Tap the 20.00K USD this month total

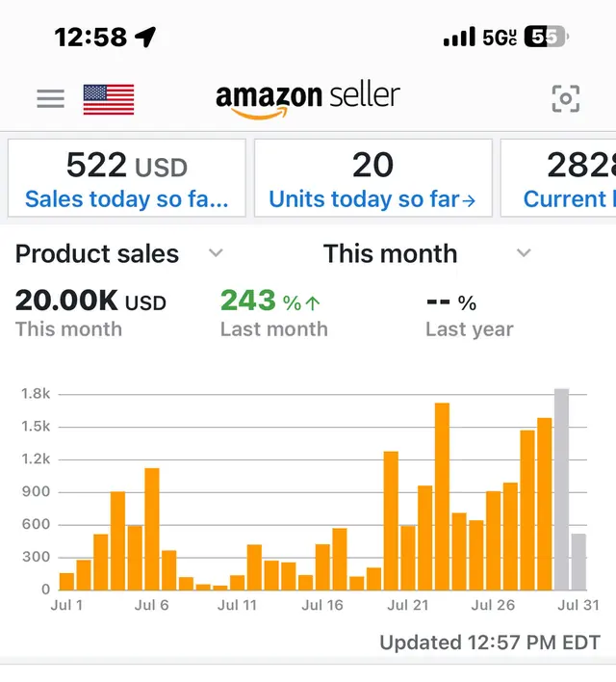pyautogui.click(x=90, y=301)
